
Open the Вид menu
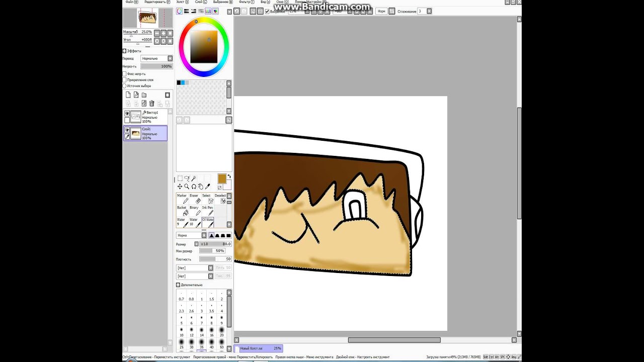click(x=264, y=2)
